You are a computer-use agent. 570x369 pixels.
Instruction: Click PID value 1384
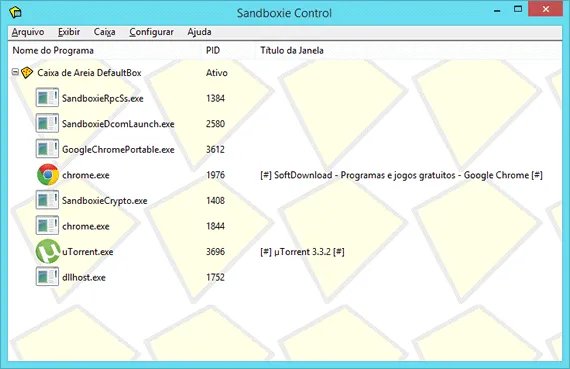(215, 99)
